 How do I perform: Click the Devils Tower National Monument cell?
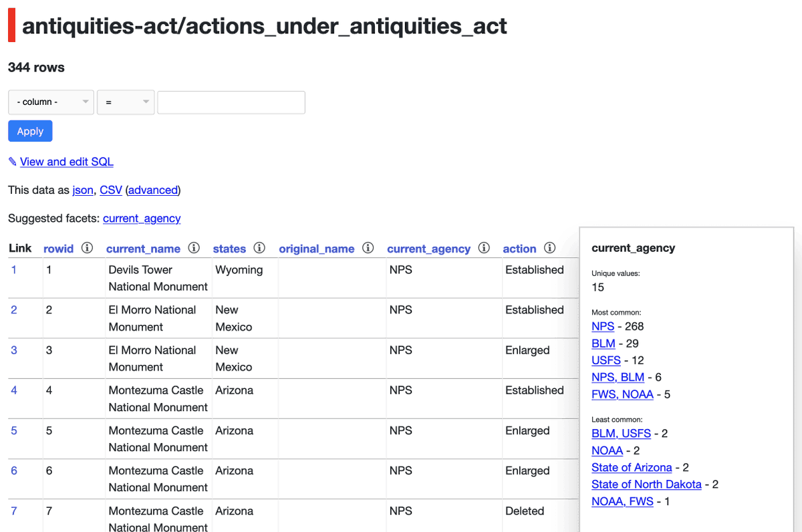tap(158, 278)
